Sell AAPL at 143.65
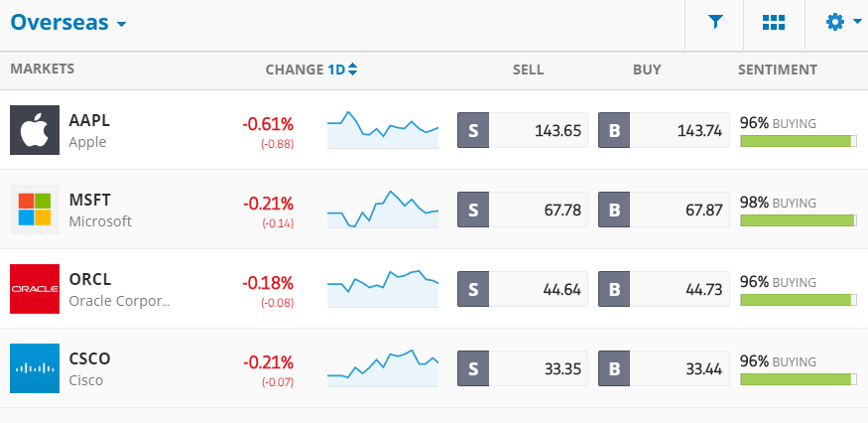This screenshot has height=423, width=868. [523, 130]
